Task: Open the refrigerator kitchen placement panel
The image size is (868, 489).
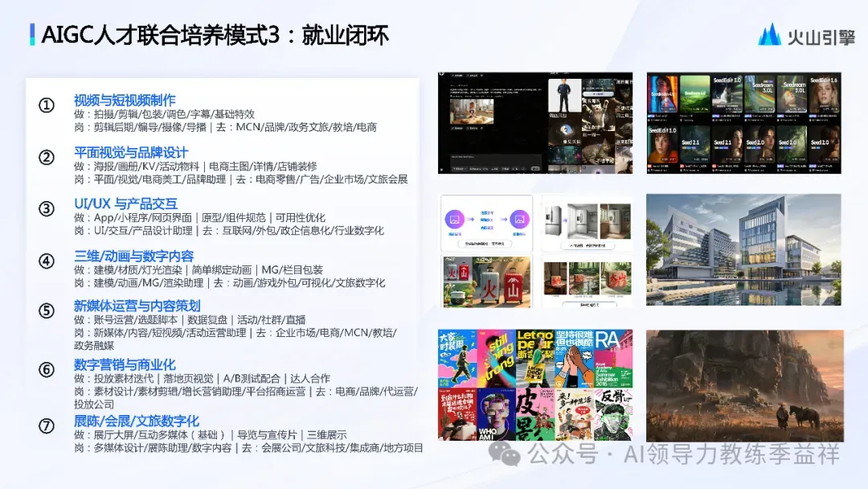Action: [587, 224]
